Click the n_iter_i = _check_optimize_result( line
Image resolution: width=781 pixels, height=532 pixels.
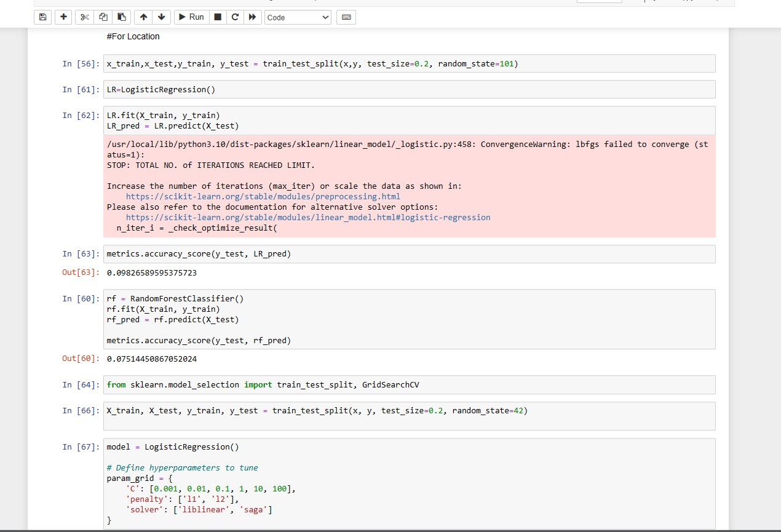tap(197, 228)
